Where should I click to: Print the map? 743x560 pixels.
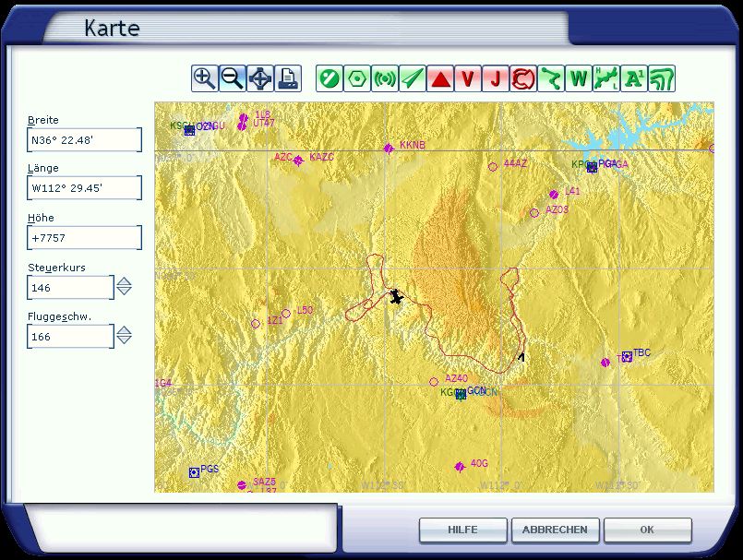click(288, 78)
